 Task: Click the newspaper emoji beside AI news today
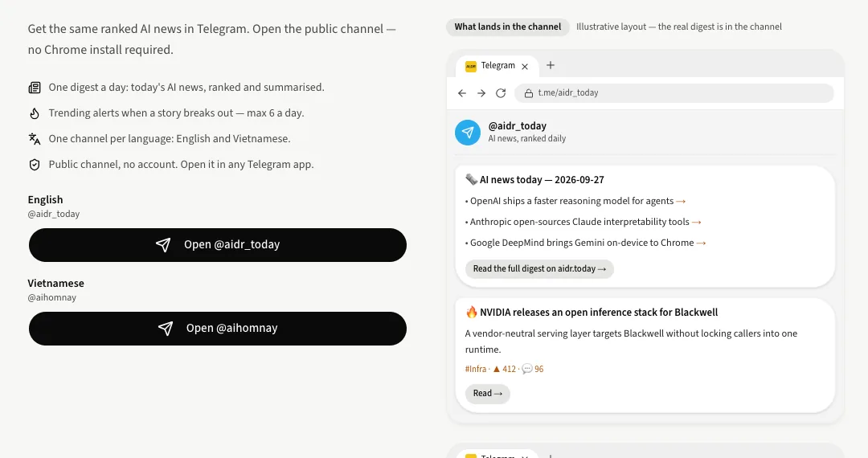[x=471, y=179]
